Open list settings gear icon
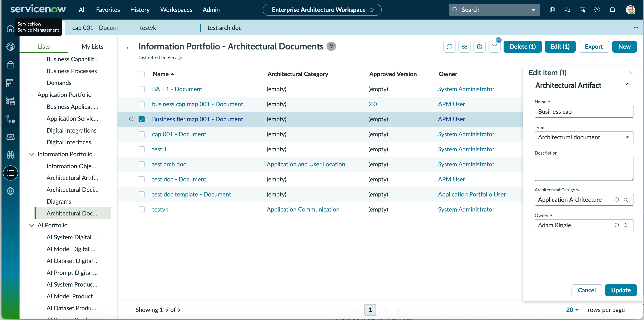Screen dimensions: 644x320 464,47
